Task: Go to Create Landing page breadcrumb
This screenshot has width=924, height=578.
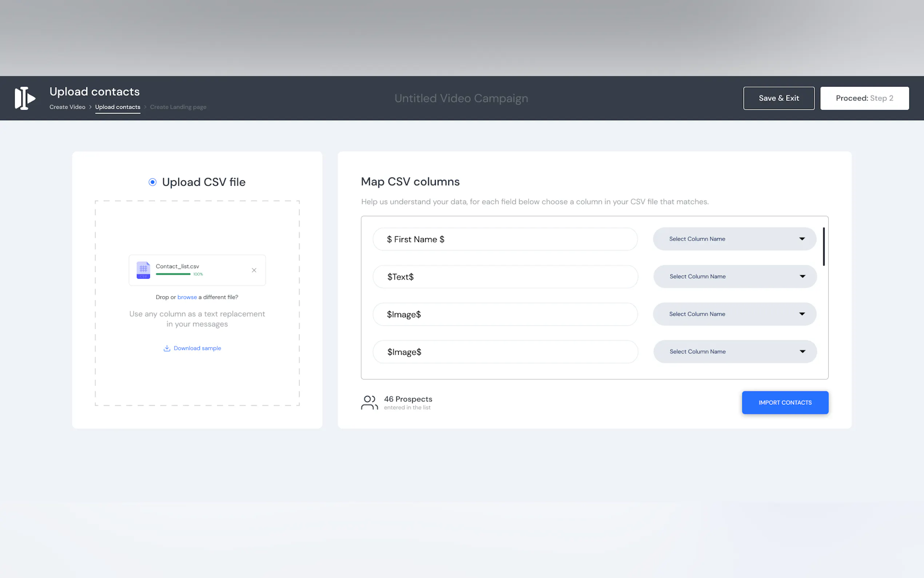Action: pyautogui.click(x=178, y=107)
